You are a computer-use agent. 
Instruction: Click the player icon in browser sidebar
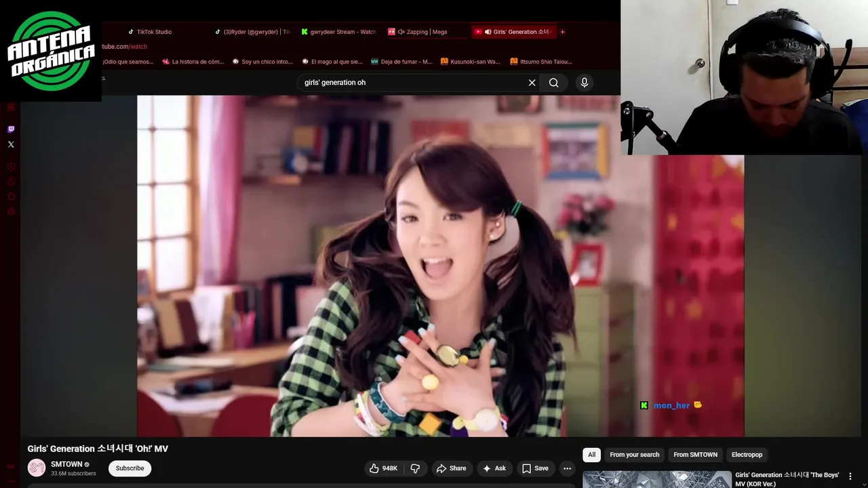tap(11, 167)
